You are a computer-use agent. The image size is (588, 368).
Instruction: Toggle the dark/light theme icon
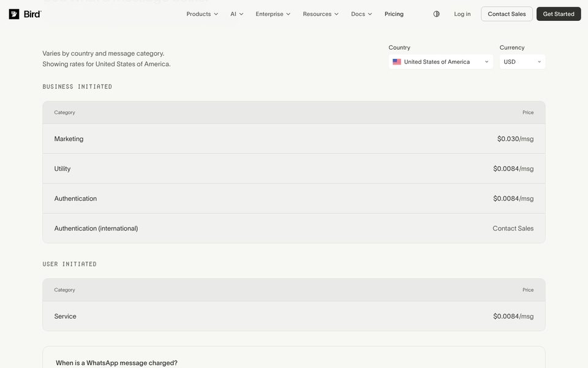(436, 14)
